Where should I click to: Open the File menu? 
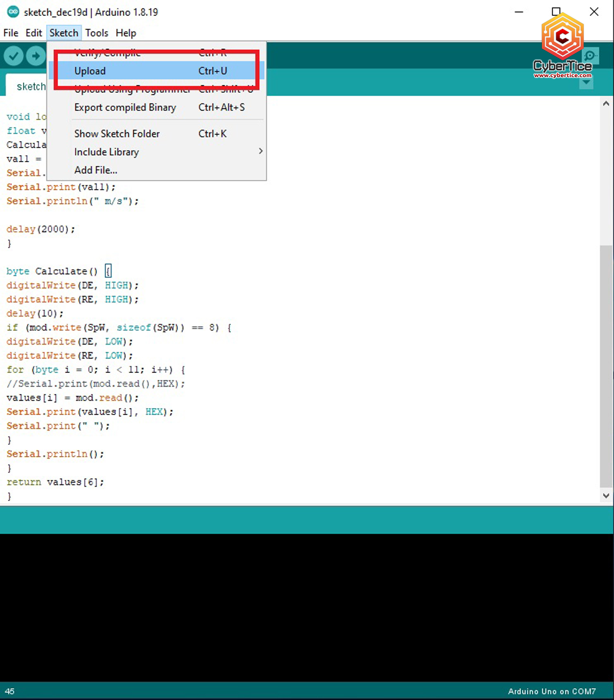[x=11, y=33]
